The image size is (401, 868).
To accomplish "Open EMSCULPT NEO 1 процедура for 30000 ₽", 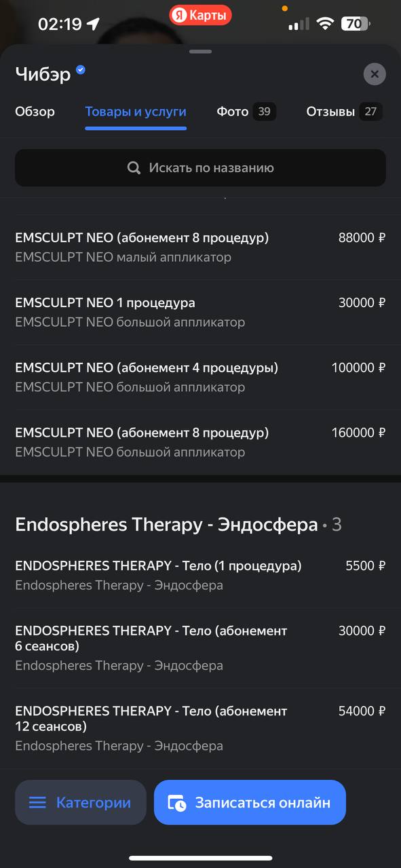I will [200, 312].
